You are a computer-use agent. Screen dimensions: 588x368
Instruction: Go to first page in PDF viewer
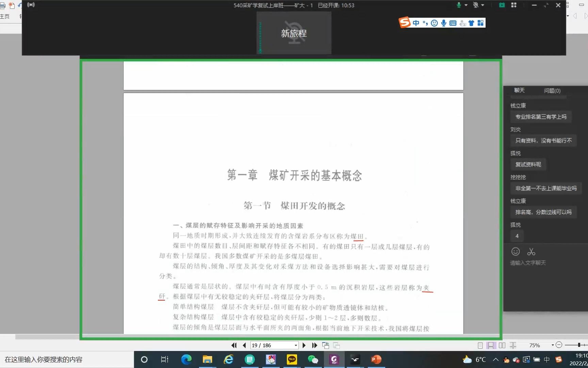coord(234,345)
